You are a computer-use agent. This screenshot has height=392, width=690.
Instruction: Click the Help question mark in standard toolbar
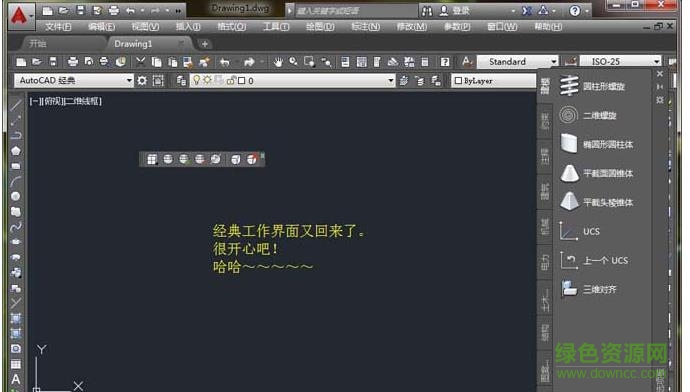click(x=445, y=62)
